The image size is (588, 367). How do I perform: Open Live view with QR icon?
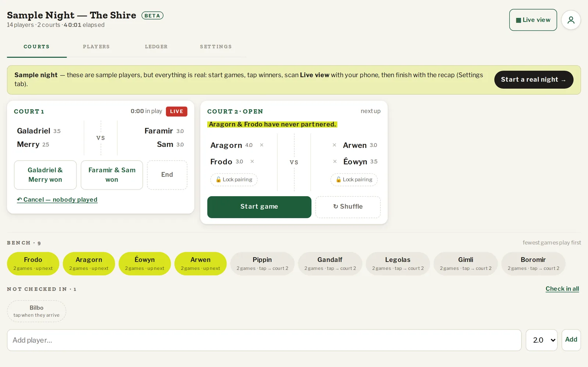533,20
